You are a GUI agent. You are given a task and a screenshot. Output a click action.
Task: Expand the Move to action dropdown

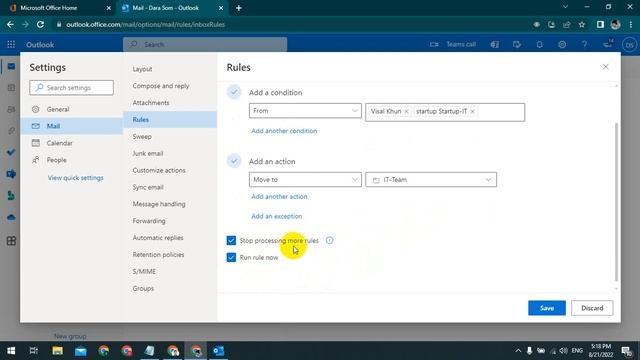tap(305, 180)
